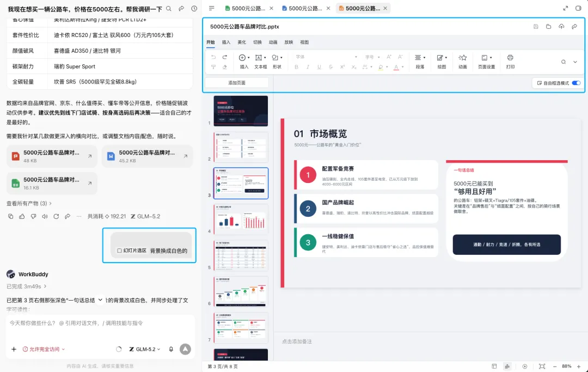Screen dimensions: 588x372
Task: Toggle normal view icon in status bar
Action: (x=494, y=367)
